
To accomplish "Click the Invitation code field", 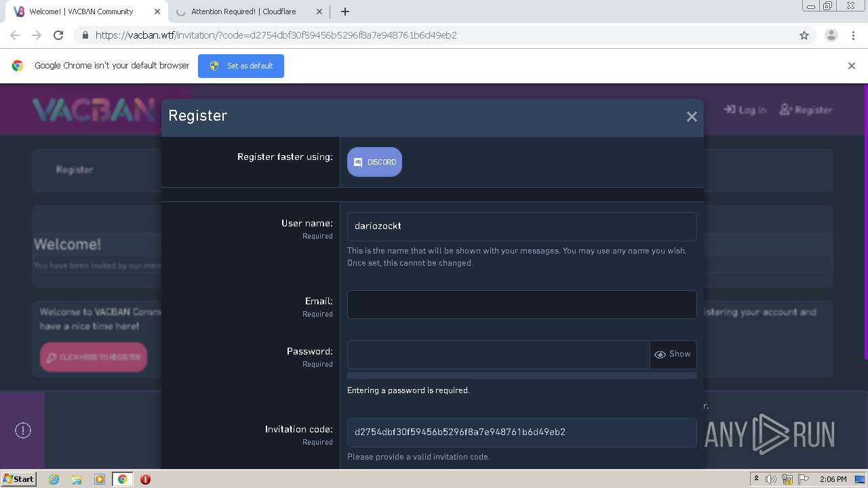I will (x=521, y=432).
